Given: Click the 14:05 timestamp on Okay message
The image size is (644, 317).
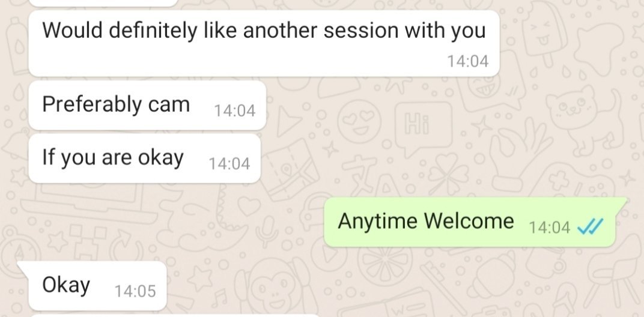Looking at the screenshot, I should pyautogui.click(x=135, y=291).
